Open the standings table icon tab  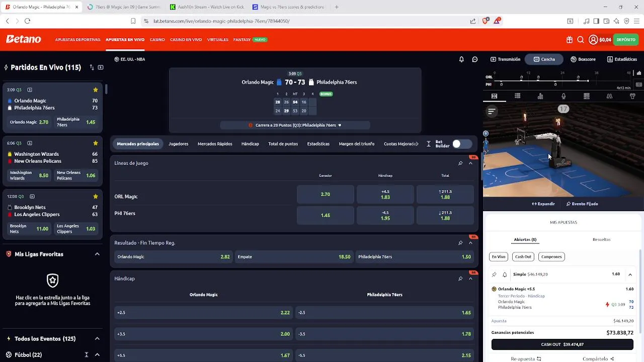(x=587, y=96)
